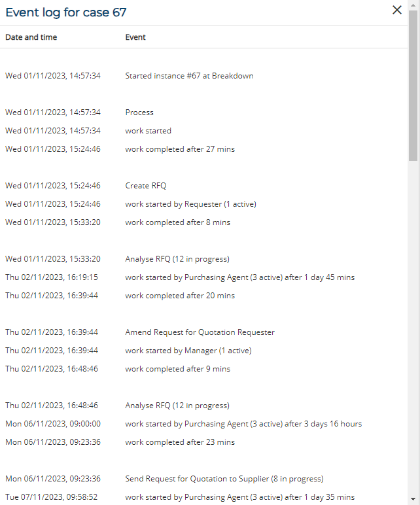
Task: Click the "Date and time" column header
Action: (x=31, y=37)
